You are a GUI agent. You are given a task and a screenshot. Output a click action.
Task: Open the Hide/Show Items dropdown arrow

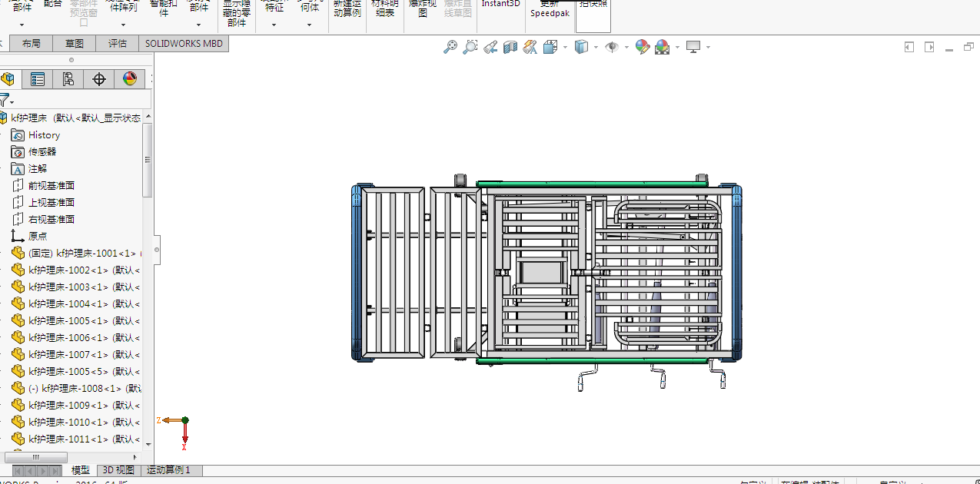[x=626, y=48]
